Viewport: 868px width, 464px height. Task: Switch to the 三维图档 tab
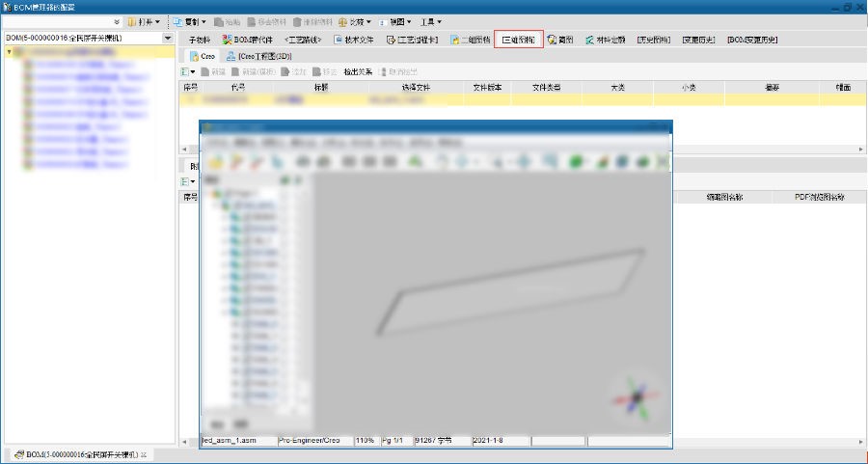pos(519,40)
